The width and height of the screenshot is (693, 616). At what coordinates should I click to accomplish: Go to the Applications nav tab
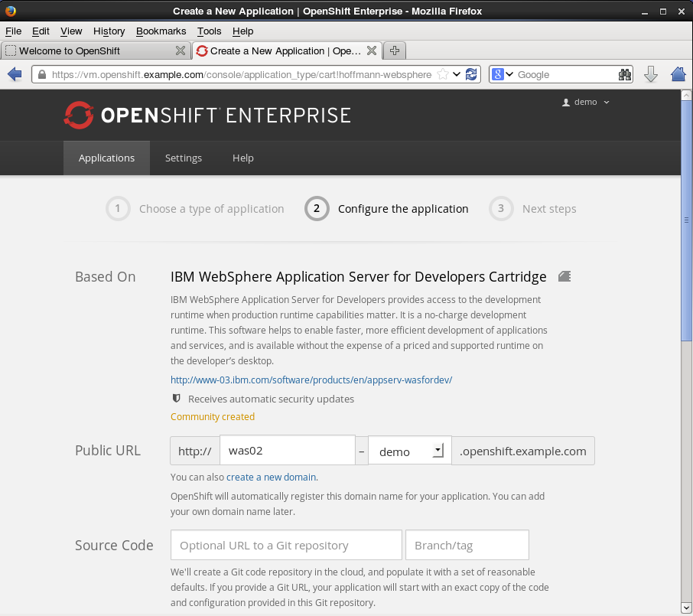pyautogui.click(x=106, y=158)
